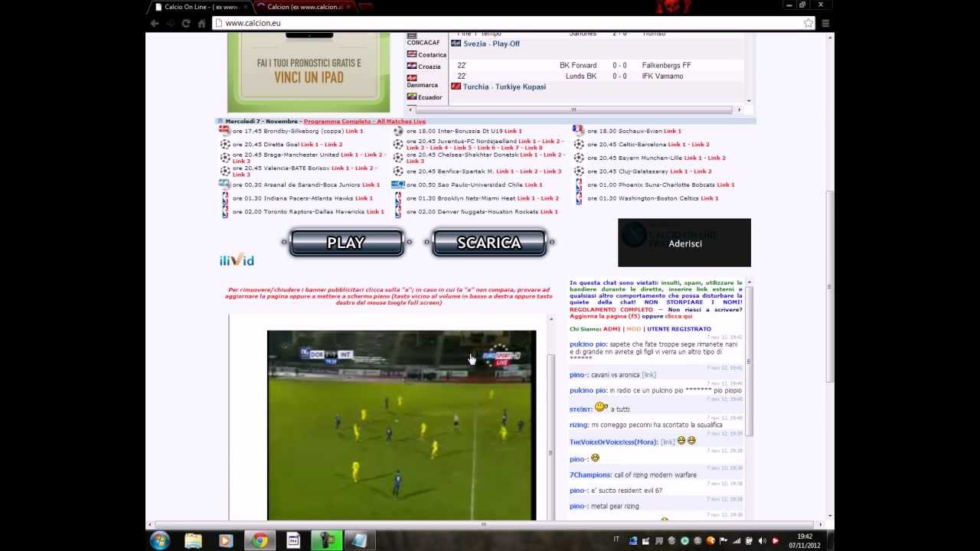Viewport: 980px width, 551px height.
Task: Click the livescore widget horizontal scrollbar
Action: pos(573,109)
